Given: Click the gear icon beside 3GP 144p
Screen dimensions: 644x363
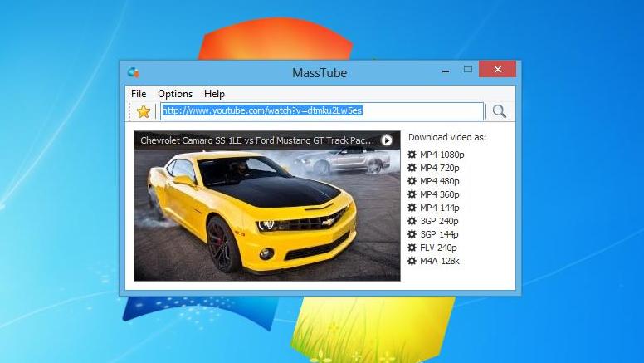Looking at the screenshot, I should [x=412, y=234].
